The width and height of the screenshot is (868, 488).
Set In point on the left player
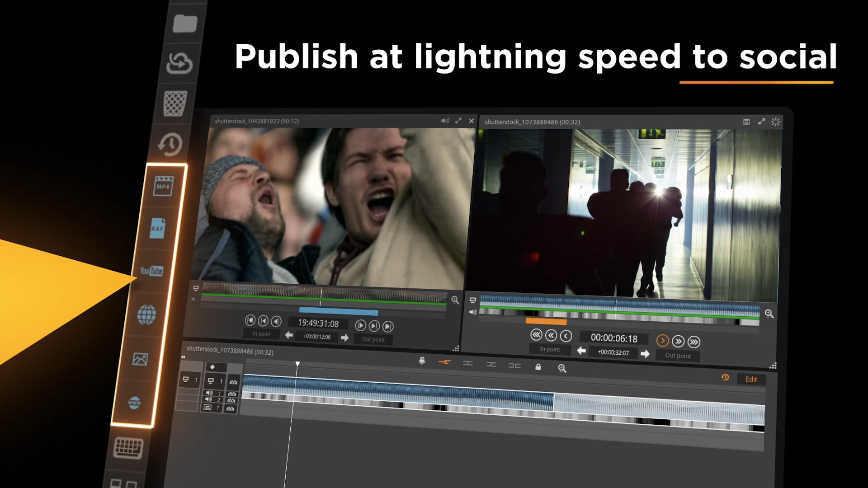coord(261,334)
